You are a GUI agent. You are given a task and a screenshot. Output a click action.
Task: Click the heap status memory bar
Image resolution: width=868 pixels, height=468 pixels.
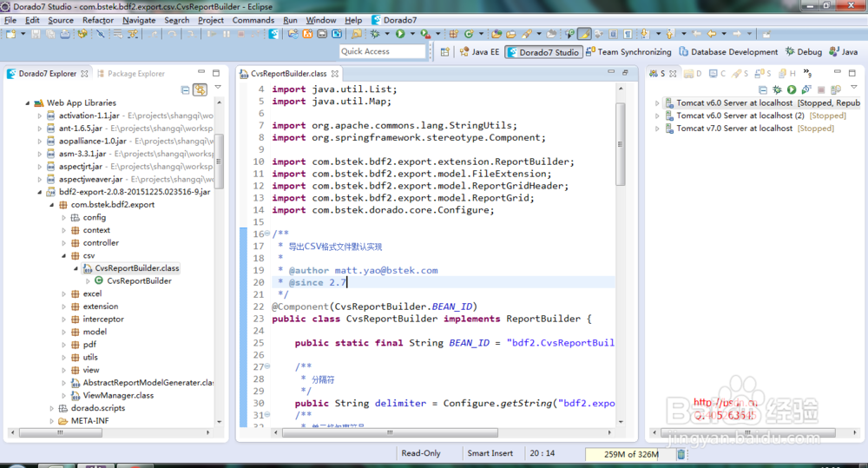pos(630,454)
